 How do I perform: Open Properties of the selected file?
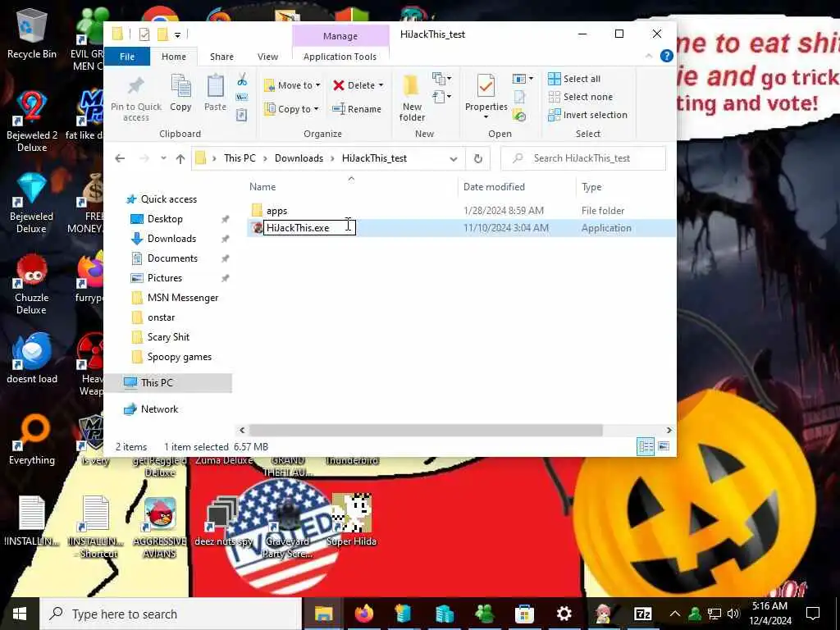(x=486, y=97)
